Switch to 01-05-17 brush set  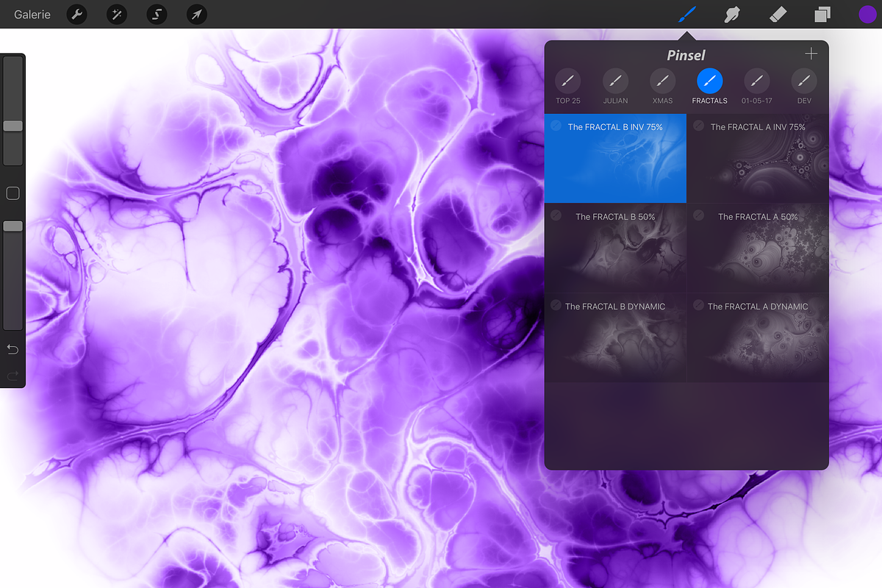756,87
